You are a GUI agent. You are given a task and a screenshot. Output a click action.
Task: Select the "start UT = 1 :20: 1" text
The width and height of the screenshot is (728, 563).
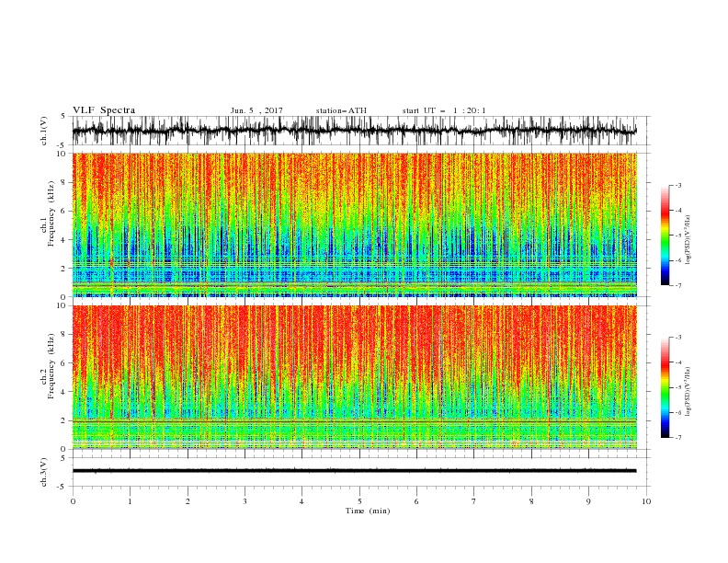click(x=444, y=110)
